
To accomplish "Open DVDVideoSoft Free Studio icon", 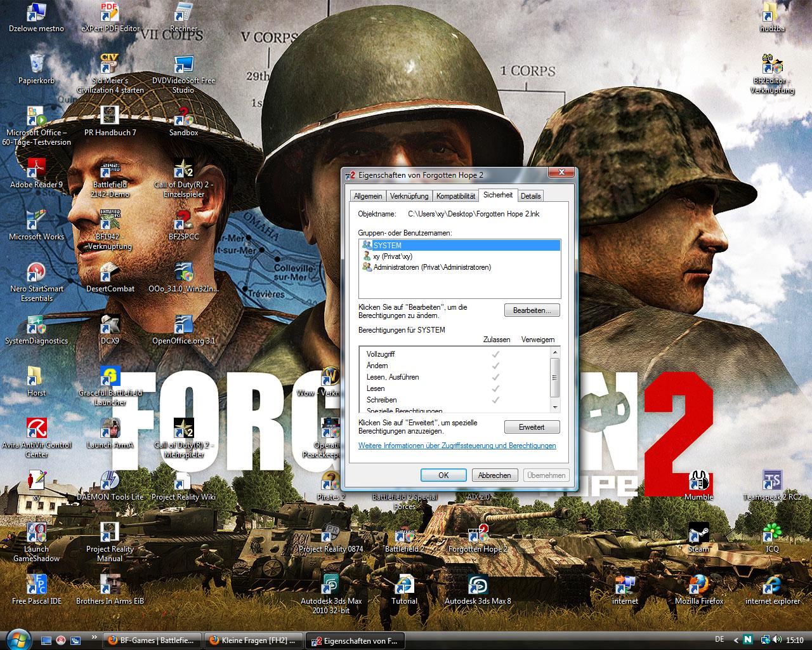I will pos(183,74).
